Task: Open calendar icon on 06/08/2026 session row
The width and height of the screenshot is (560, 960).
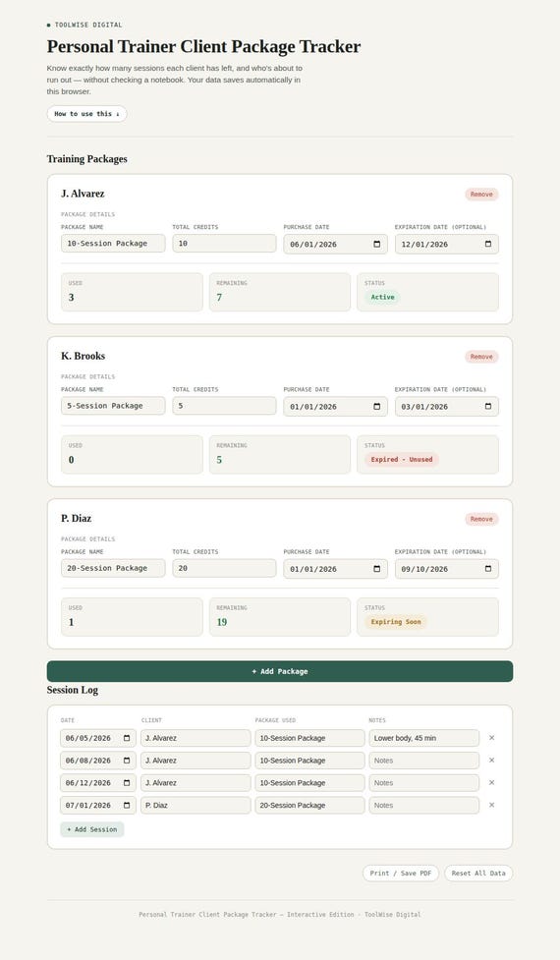Action: point(127,761)
